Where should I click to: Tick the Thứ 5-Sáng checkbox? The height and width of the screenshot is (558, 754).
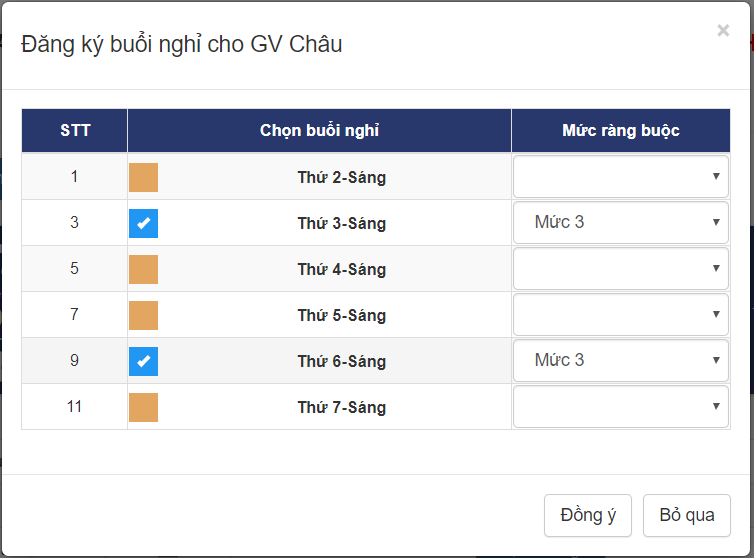tap(144, 315)
